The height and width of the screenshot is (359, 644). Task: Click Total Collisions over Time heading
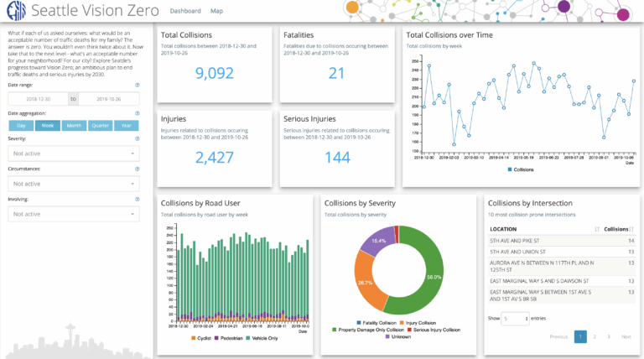point(449,35)
